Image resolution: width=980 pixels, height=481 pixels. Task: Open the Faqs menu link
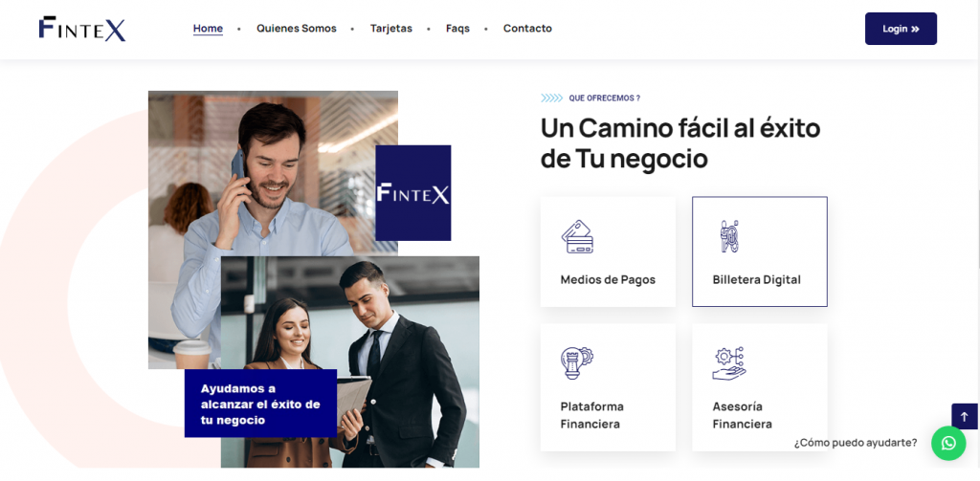point(457,29)
